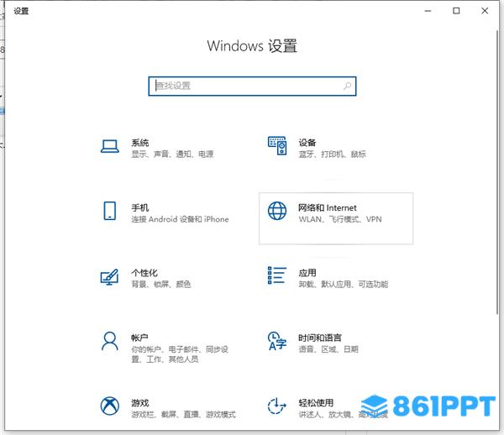Click the 显示、声音、通知、电源 description
This screenshot has height=435, width=504.
tap(172, 155)
